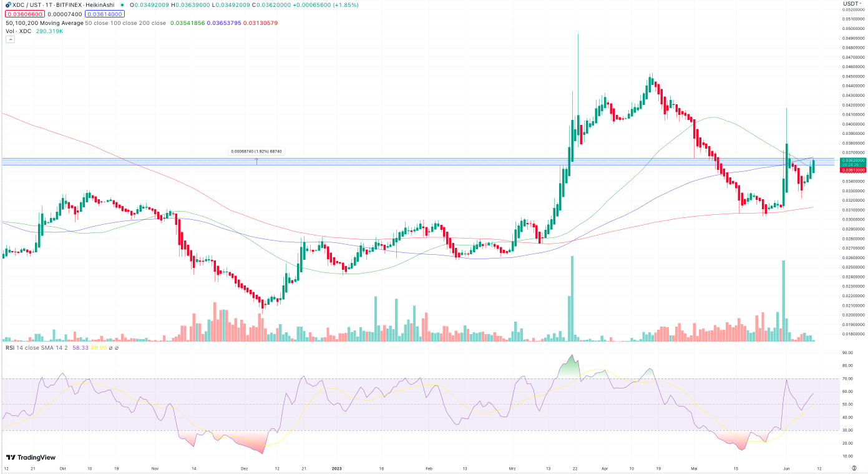The height and width of the screenshot is (474, 868).
Task: Click the Mrz label on time axis
Action: [x=512, y=467]
